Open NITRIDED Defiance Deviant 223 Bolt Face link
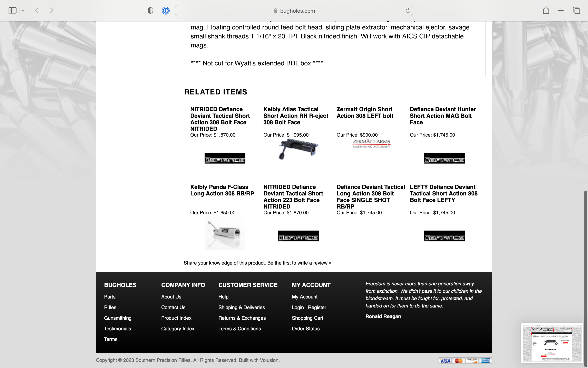 click(x=293, y=197)
